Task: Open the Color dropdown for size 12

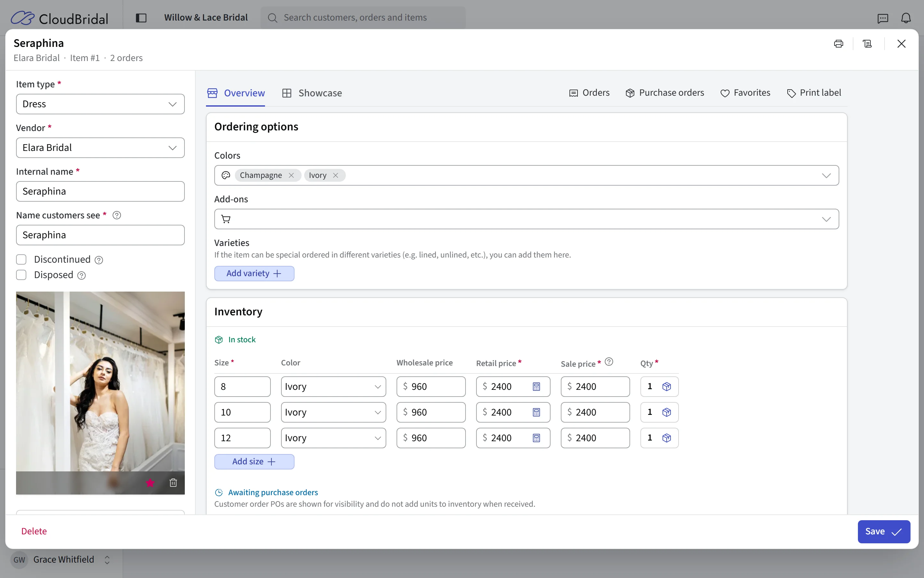Action: pyautogui.click(x=333, y=438)
